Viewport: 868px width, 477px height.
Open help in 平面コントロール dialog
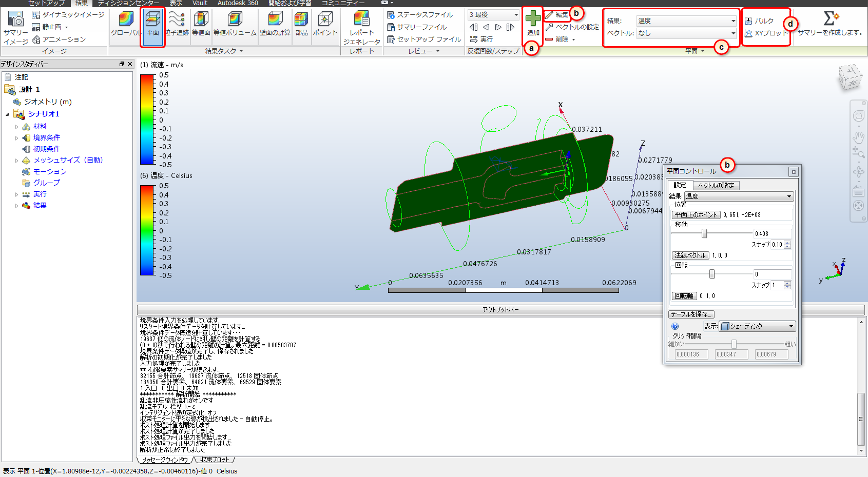pyautogui.click(x=675, y=326)
